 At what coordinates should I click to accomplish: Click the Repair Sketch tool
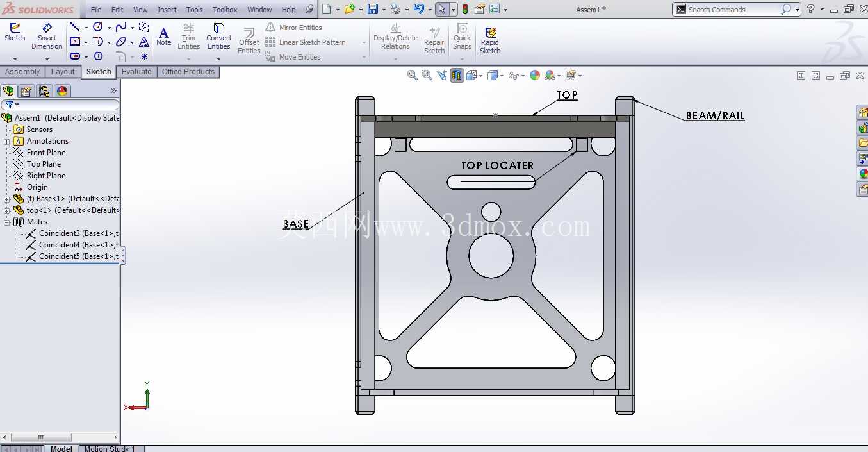(x=434, y=40)
